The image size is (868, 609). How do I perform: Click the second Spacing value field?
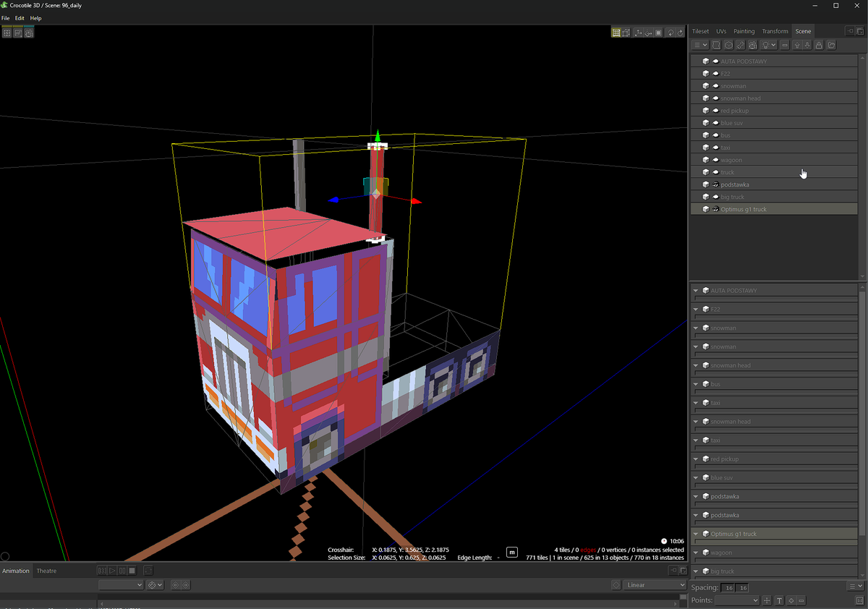click(743, 587)
